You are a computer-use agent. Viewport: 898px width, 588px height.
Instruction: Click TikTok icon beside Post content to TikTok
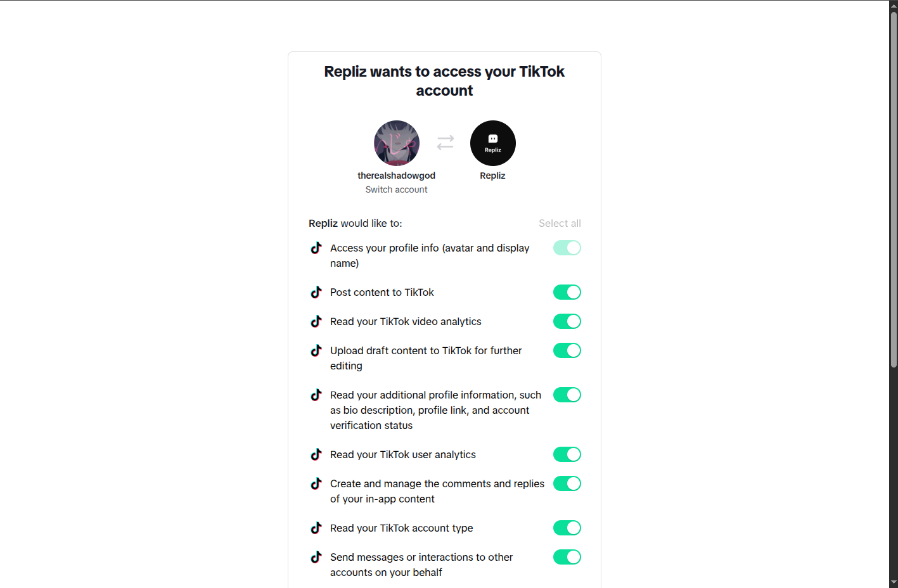click(x=316, y=292)
